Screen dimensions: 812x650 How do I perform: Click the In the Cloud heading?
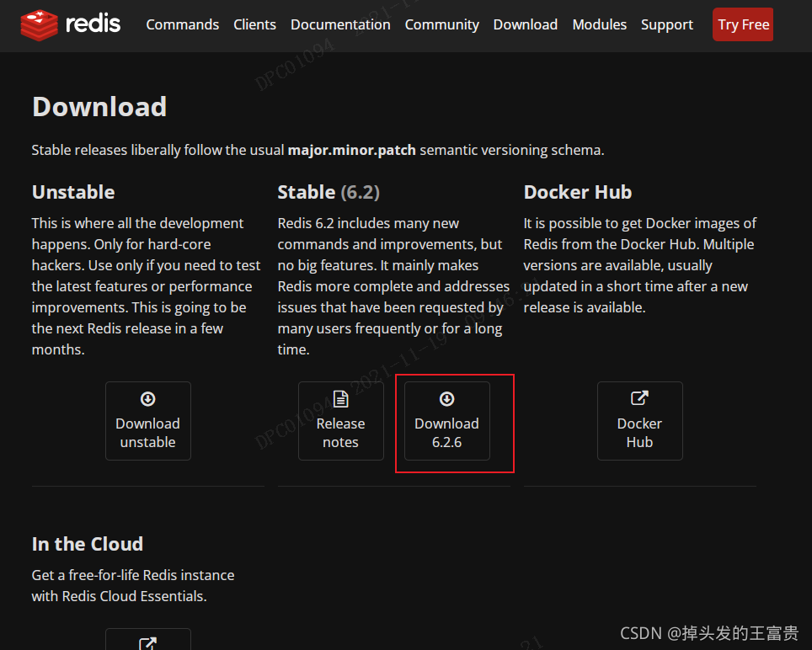tap(88, 544)
